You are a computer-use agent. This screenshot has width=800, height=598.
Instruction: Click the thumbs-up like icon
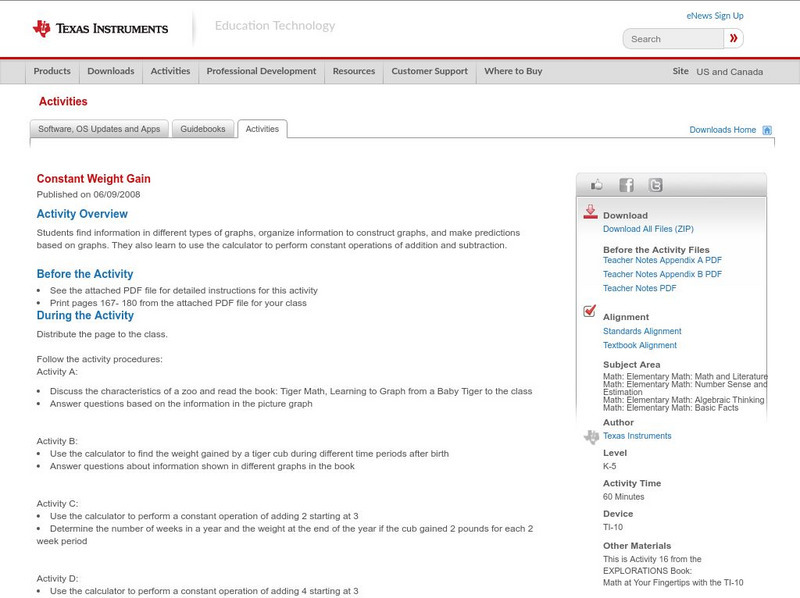pyautogui.click(x=596, y=185)
